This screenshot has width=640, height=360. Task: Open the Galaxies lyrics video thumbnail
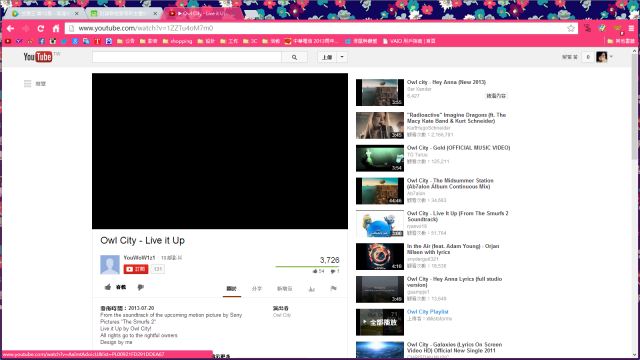(x=380, y=350)
